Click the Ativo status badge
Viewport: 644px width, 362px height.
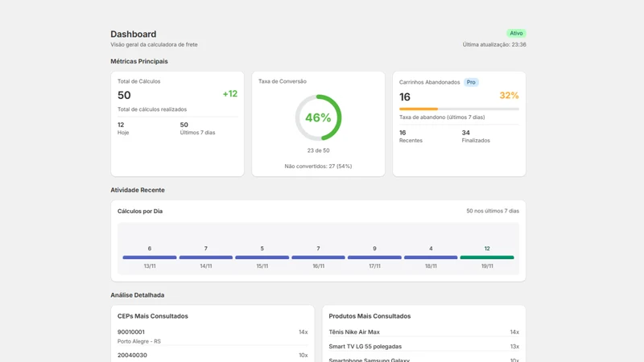click(516, 33)
